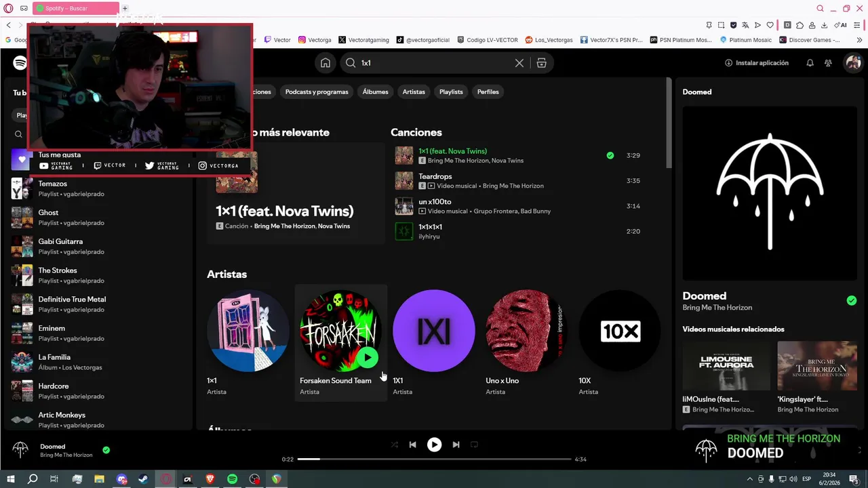Select the Artistas filter chip

pos(414,91)
